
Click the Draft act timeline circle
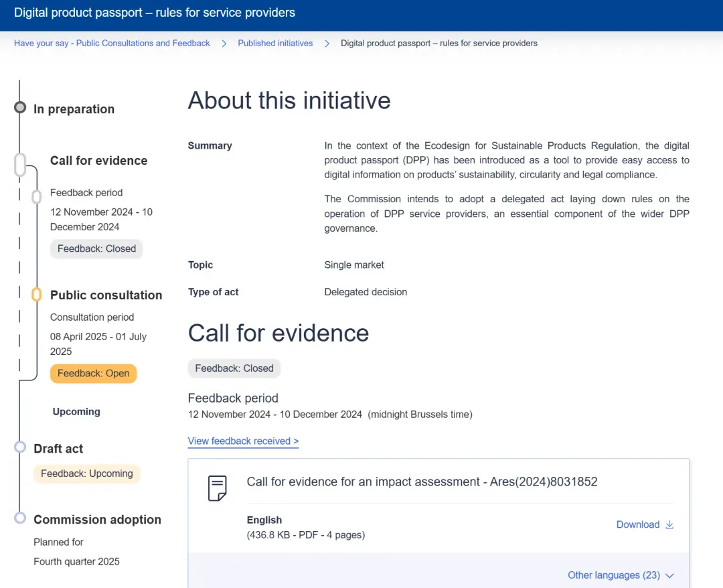click(20, 447)
